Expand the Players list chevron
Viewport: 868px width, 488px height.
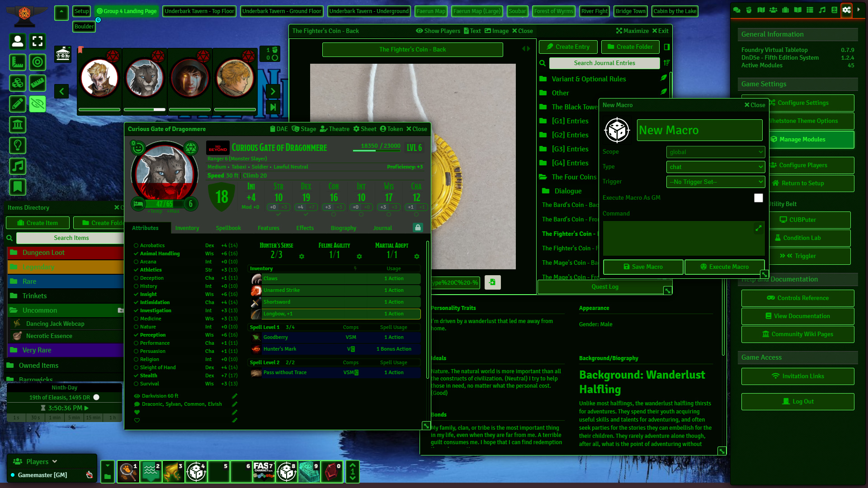coord(55,461)
